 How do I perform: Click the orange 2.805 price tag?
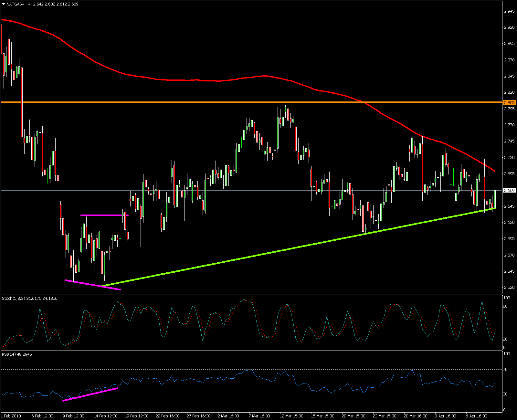pyautogui.click(x=509, y=102)
